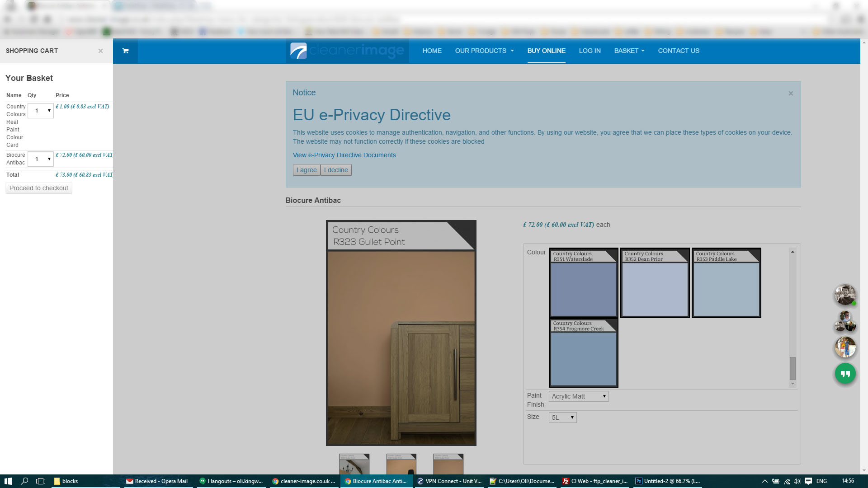Click the taskbar search magnifier icon
Screen dimensions: 868x488
click(x=24, y=481)
